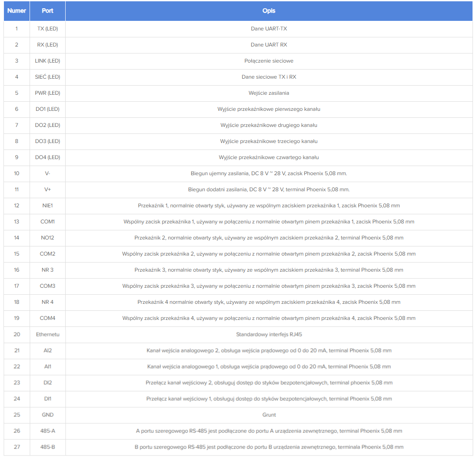Select the 'PWR (LED)' port cell
Screen dimensions: 476x459
48,93
